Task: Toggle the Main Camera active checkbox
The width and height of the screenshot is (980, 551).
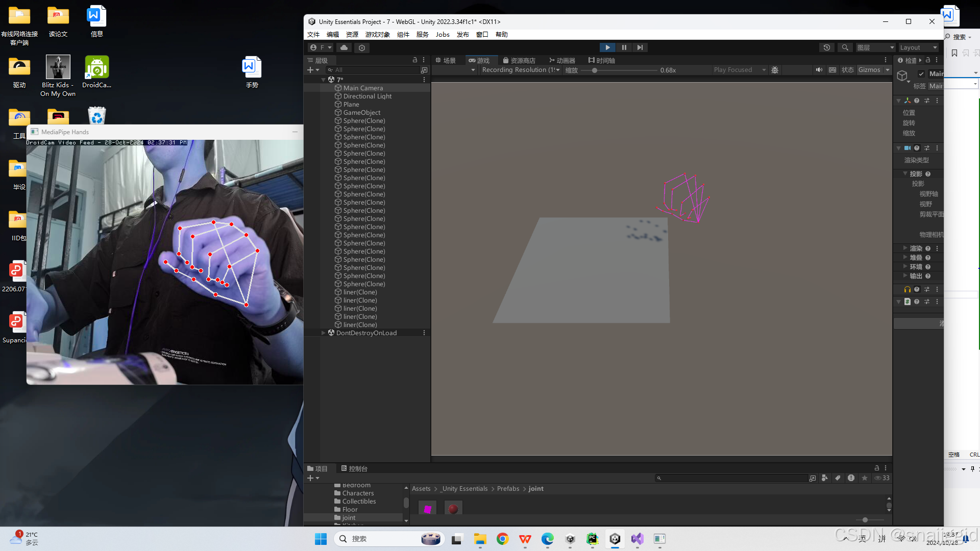Action: point(921,74)
